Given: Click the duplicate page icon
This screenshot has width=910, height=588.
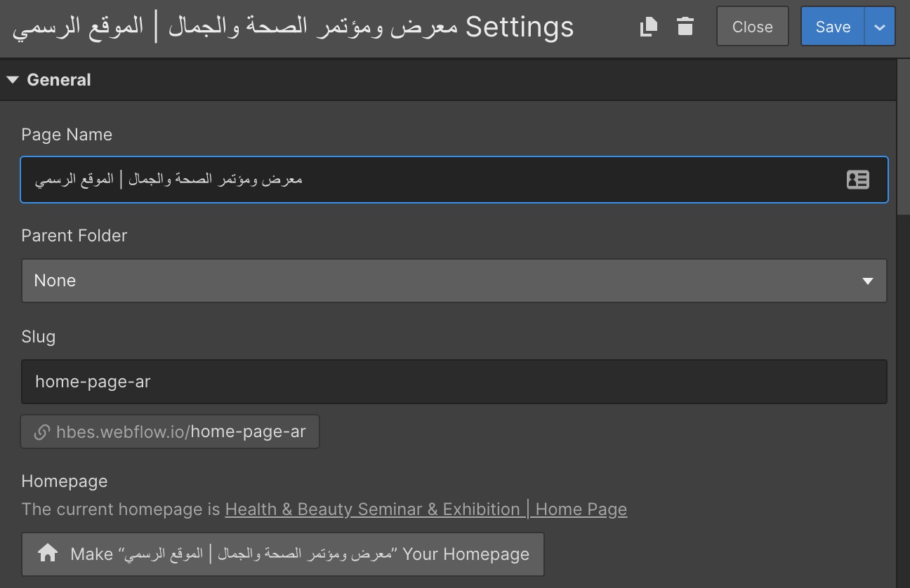Looking at the screenshot, I should point(649,27).
